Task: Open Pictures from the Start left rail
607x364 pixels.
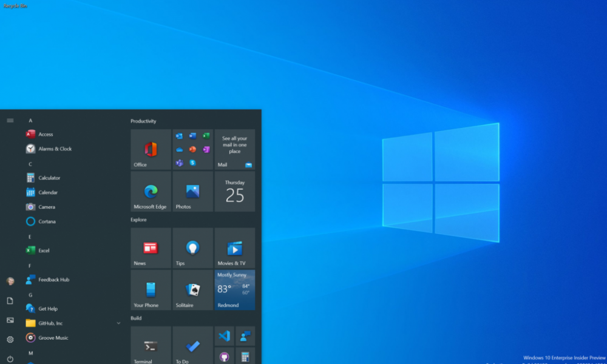Action: pyautogui.click(x=10, y=320)
